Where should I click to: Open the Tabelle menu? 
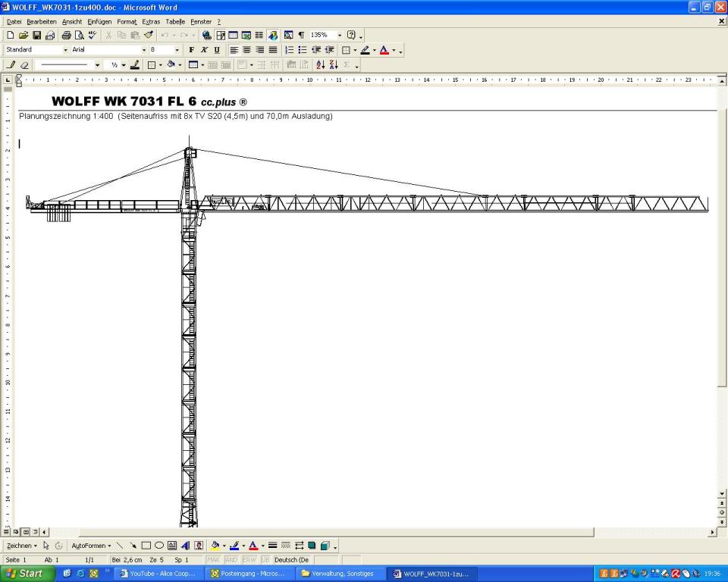[175, 22]
